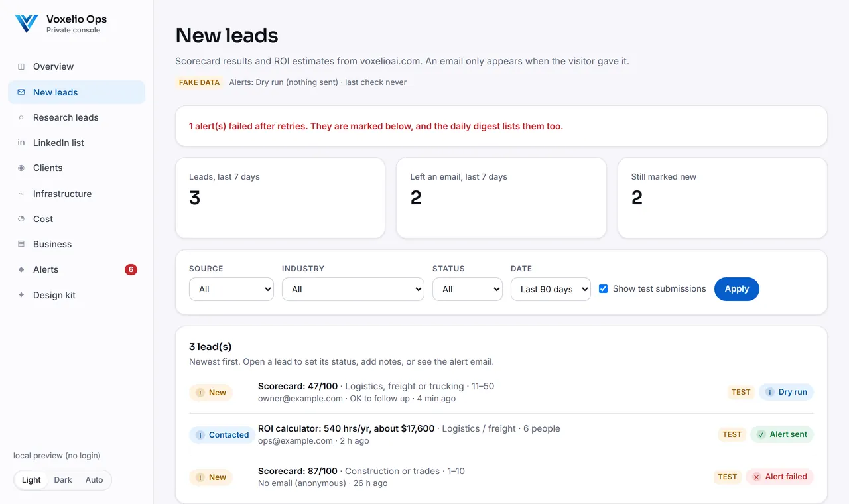The width and height of the screenshot is (849, 504).
Task: Apply the selected filters
Action: click(x=737, y=289)
